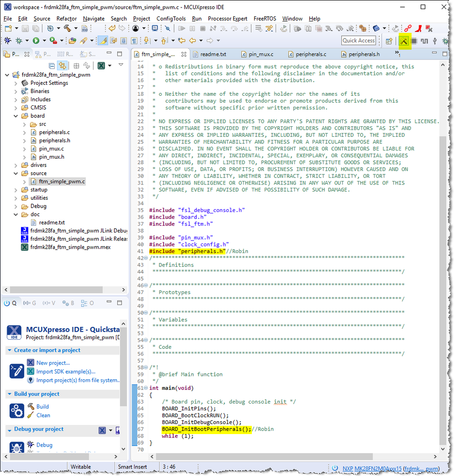Open the USB-style Peripherals perspective icon
Screen dimensions: 454x476
435,41
